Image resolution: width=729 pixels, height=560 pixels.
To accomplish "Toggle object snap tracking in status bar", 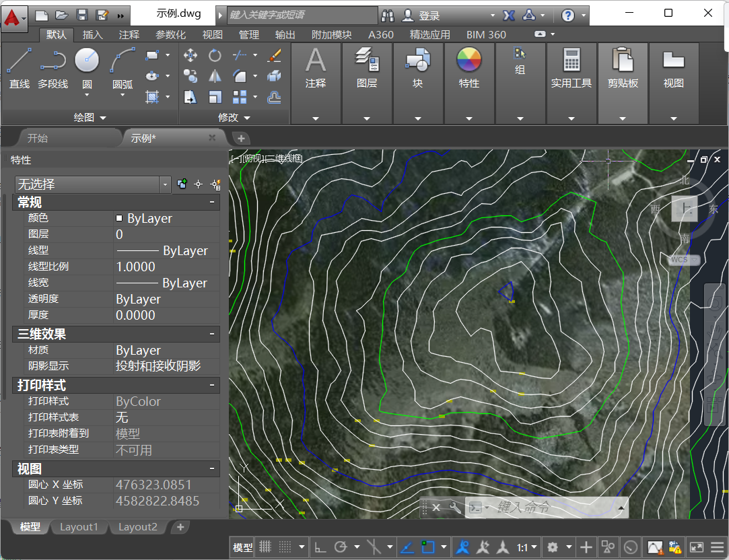I will (x=407, y=547).
